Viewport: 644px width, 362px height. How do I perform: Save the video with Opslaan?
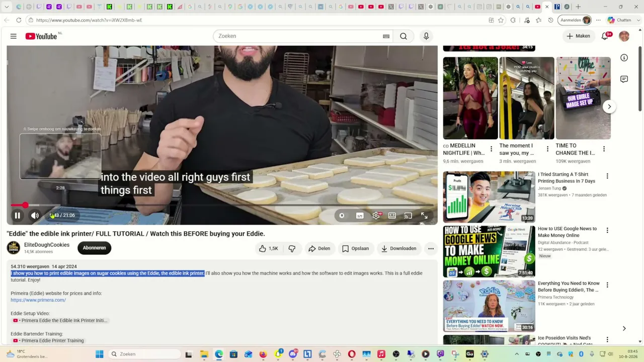pyautogui.click(x=355, y=248)
